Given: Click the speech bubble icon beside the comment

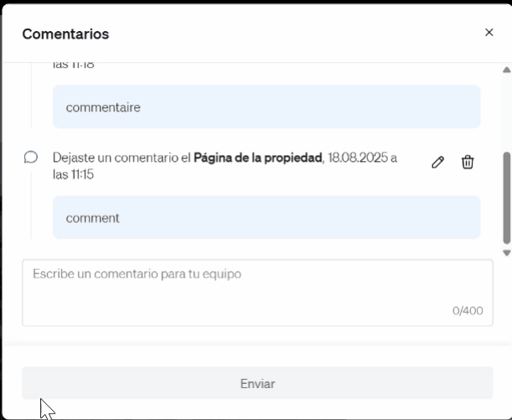Looking at the screenshot, I should pyautogui.click(x=31, y=157).
